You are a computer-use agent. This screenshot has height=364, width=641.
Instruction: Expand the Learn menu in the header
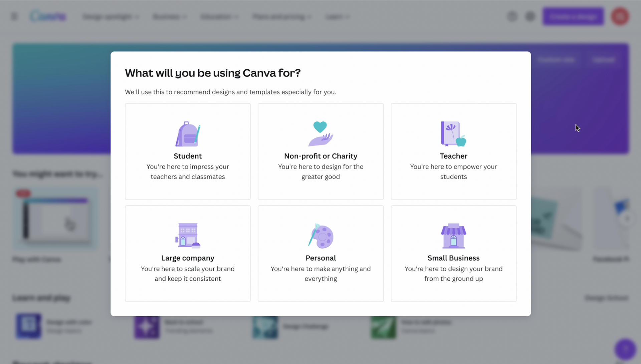[337, 16]
